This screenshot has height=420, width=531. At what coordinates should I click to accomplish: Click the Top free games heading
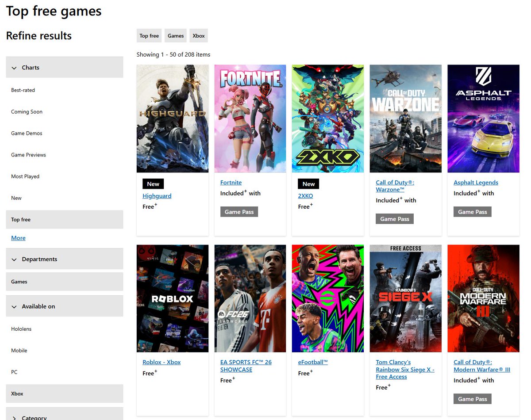[54, 11]
